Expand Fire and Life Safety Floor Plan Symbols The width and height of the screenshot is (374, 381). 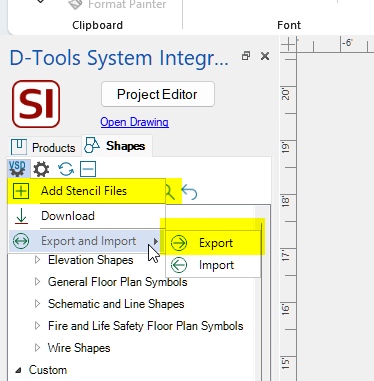pyautogui.click(x=37, y=326)
